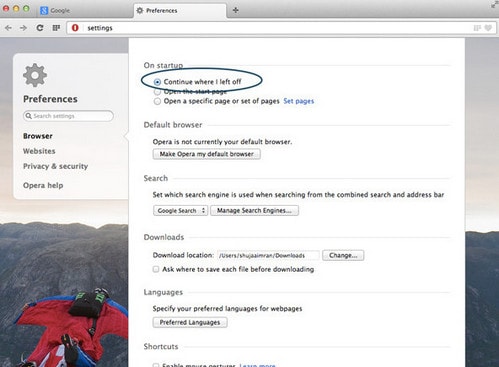499x367 pixels.
Task: Open Privacy & security section
Action: pos(55,166)
